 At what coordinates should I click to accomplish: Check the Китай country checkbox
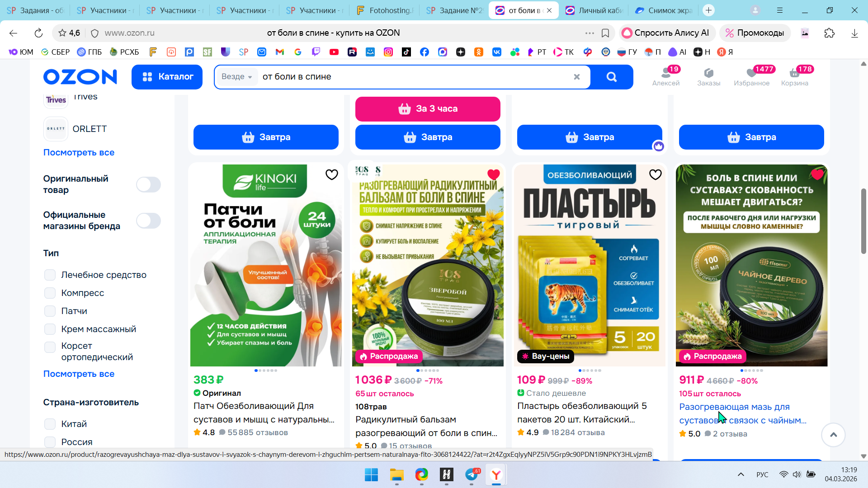[x=50, y=424]
